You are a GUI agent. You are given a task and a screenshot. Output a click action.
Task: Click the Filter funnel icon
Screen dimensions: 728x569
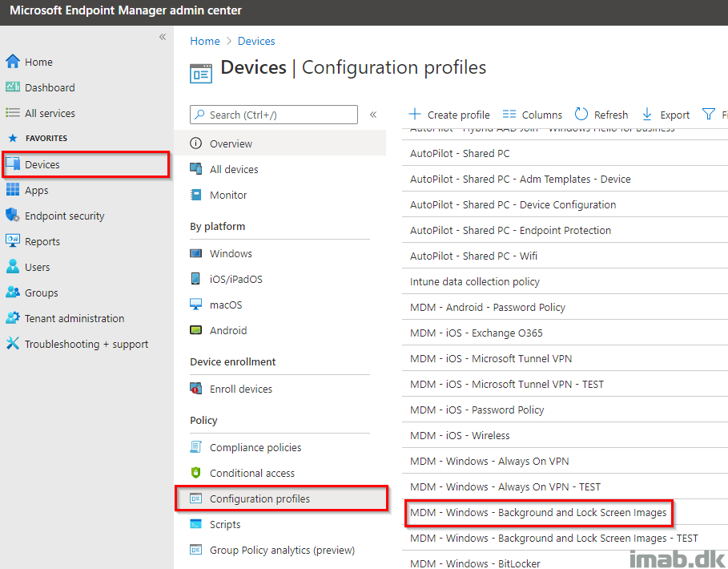[709, 114]
